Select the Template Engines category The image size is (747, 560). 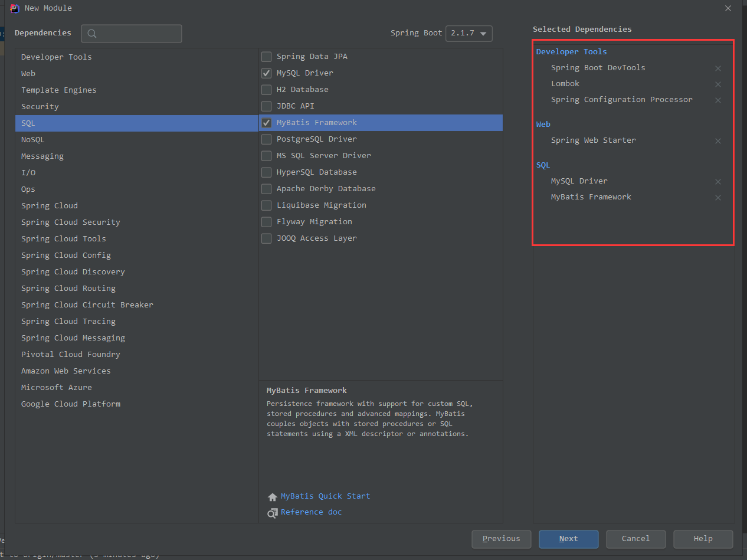(137, 90)
